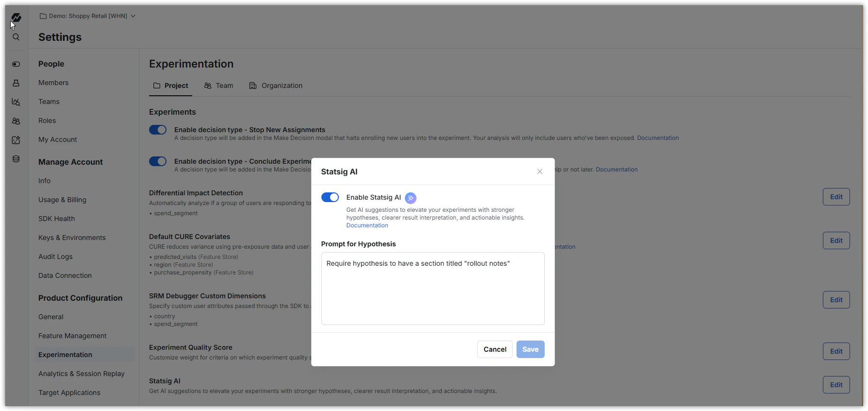Close the Statsig AI dialog
The height and width of the screenshot is (411, 868).
[540, 171]
